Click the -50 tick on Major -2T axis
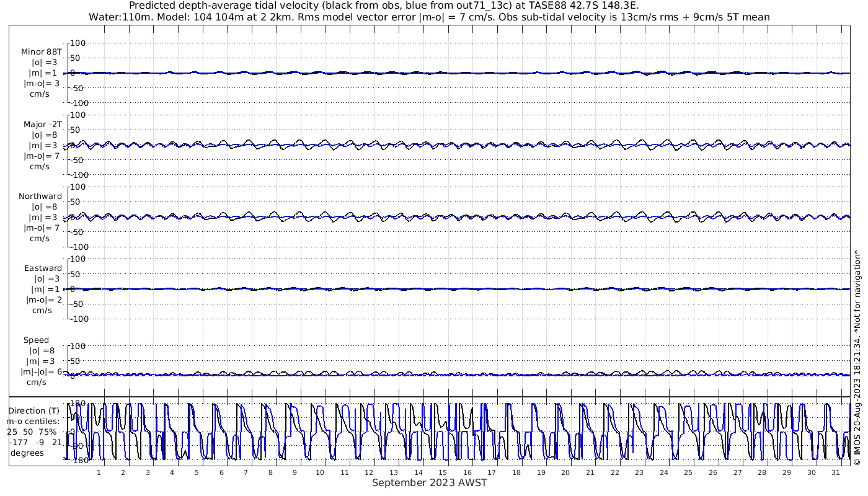 pos(78,159)
